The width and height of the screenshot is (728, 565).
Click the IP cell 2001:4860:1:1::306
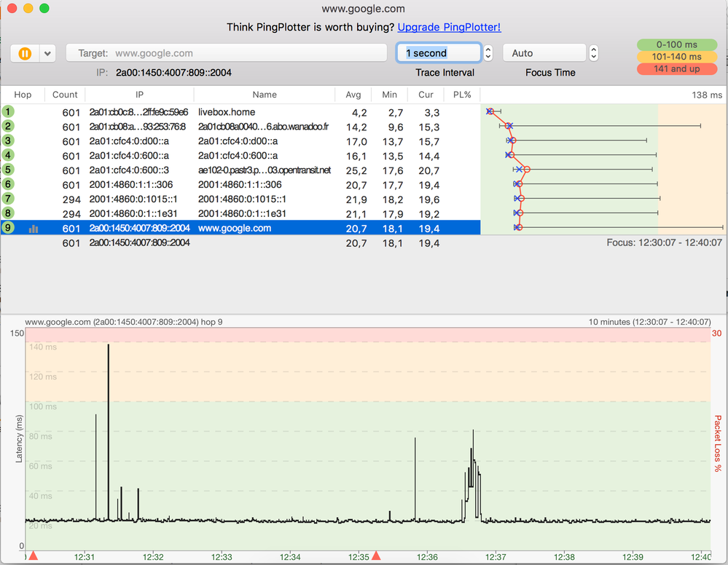131,185
